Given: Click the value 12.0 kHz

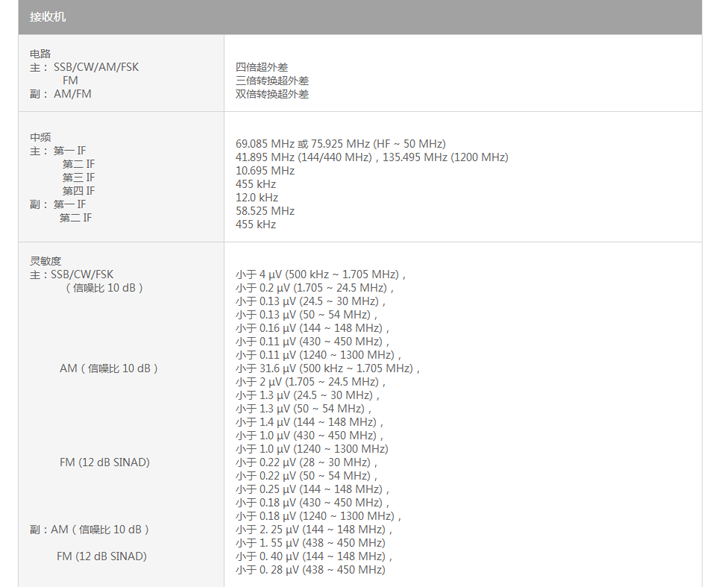Looking at the screenshot, I should click(x=257, y=197).
